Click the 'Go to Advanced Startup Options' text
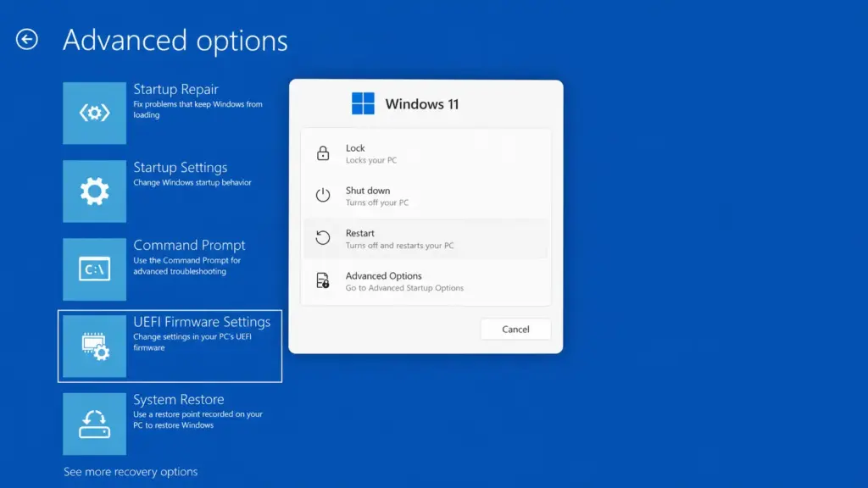Screen dimensions: 868x488 tap(404, 288)
